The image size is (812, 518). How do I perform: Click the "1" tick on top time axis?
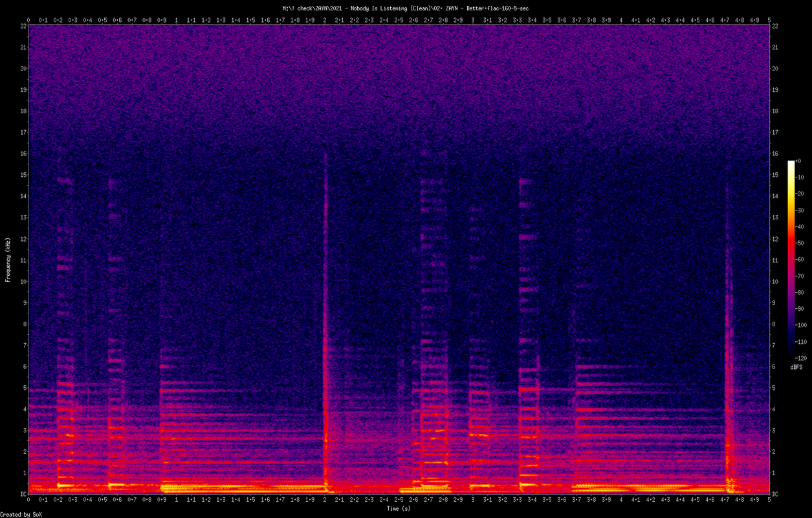click(x=177, y=20)
